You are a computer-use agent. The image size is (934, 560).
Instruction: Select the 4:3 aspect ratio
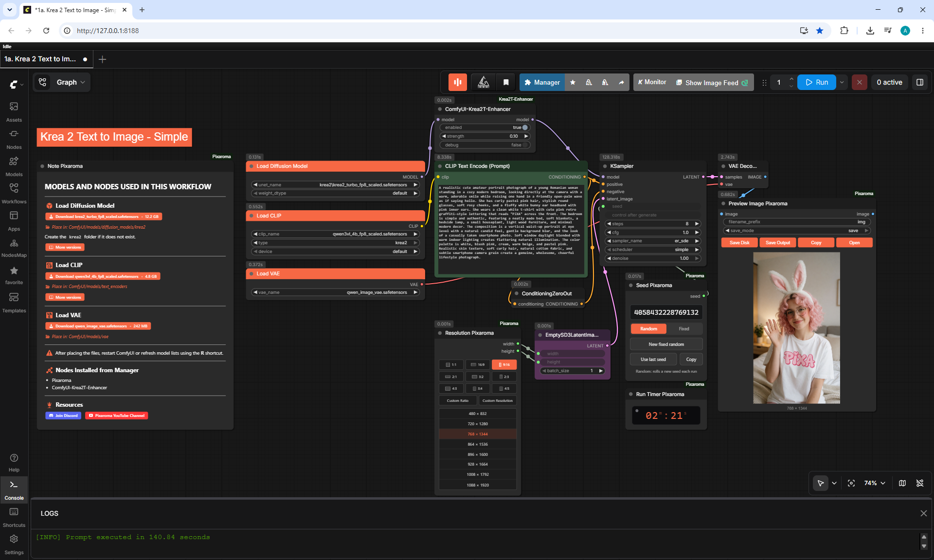451,388
